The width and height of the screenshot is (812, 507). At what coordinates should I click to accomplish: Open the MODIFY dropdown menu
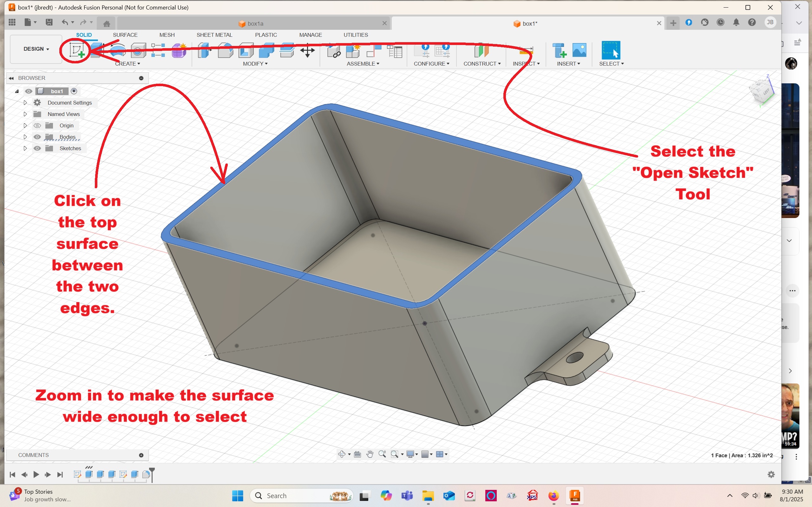(255, 64)
